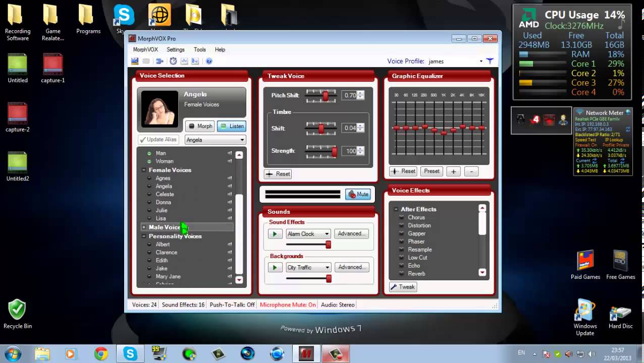Collapse the Female Voices group
The image size is (644, 363).
(x=144, y=170)
